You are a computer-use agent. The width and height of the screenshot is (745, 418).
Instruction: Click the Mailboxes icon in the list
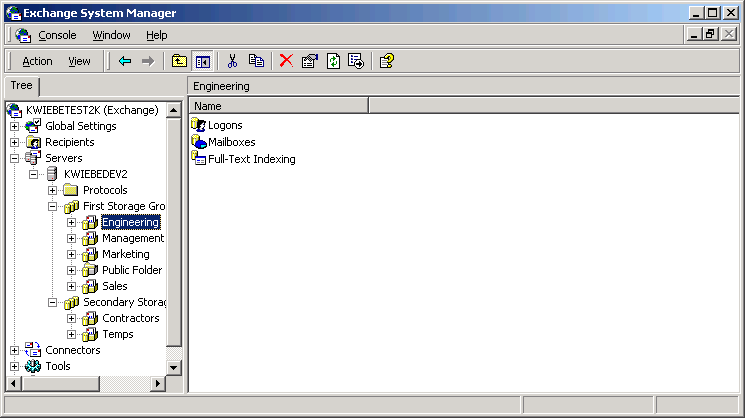[x=198, y=142]
